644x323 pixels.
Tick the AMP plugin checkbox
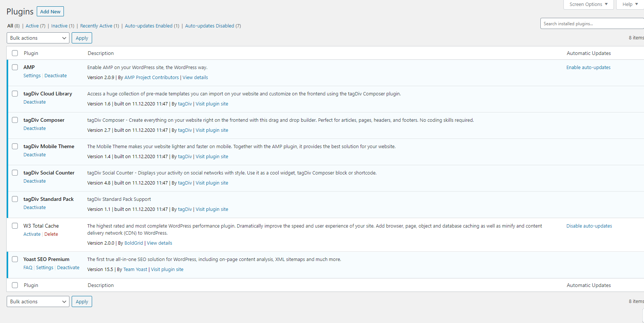tap(15, 67)
